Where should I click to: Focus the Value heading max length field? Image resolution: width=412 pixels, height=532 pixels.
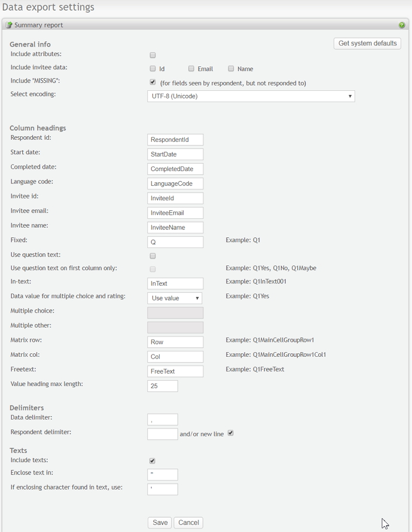(x=163, y=386)
